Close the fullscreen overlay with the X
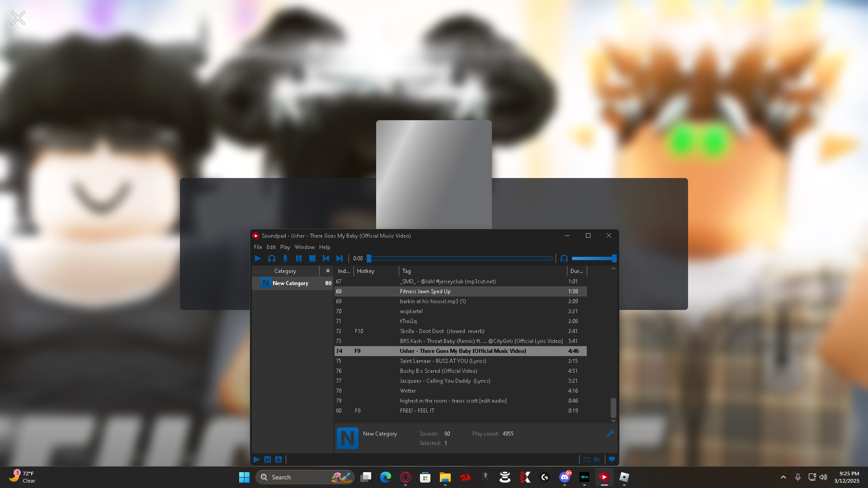The image size is (868, 488). 18,18
